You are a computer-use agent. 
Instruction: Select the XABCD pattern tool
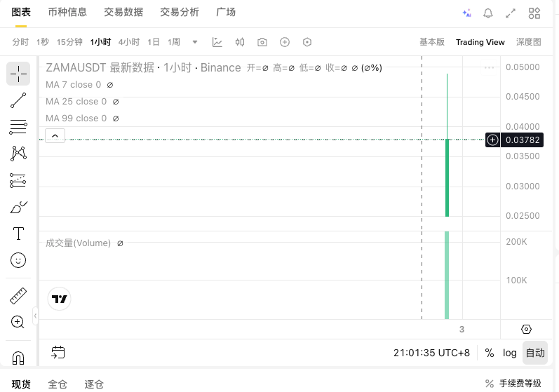(x=18, y=154)
